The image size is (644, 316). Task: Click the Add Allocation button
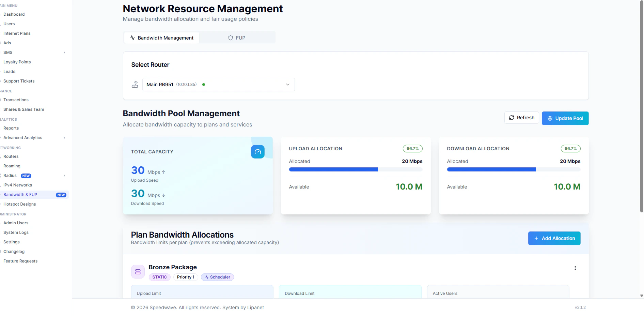tap(554, 238)
